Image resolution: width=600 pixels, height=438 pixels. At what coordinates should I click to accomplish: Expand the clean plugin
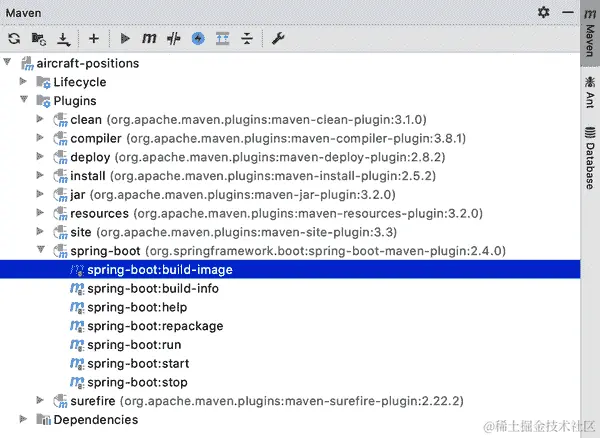pos(40,119)
